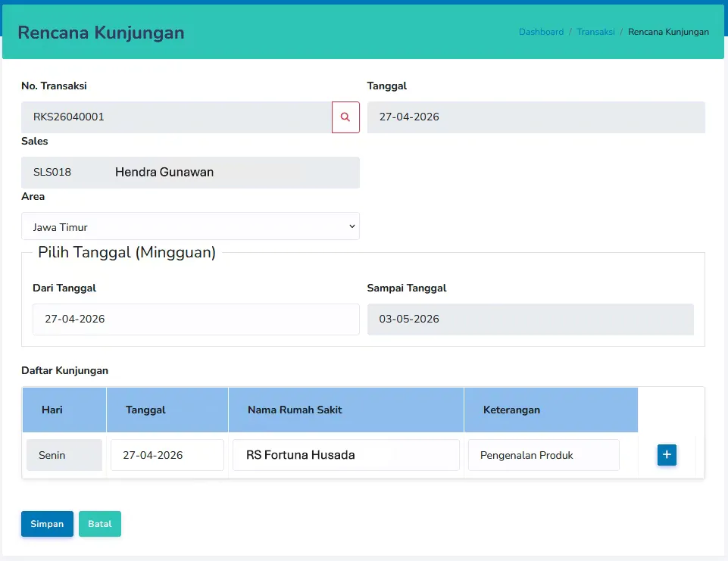Click the Sampai Tanggal field 03-05-2026
The height and width of the screenshot is (561, 728).
point(530,319)
